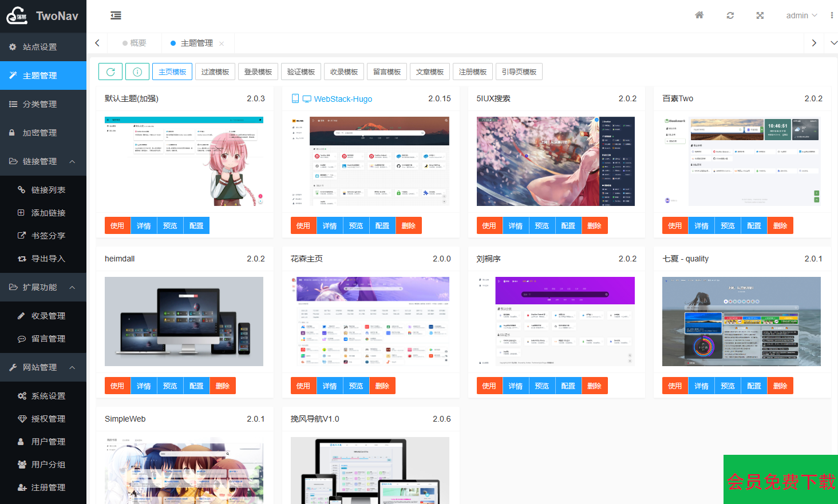Click the blue info circle button
Viewport: 838px width, 504px height.
(137, 72)
